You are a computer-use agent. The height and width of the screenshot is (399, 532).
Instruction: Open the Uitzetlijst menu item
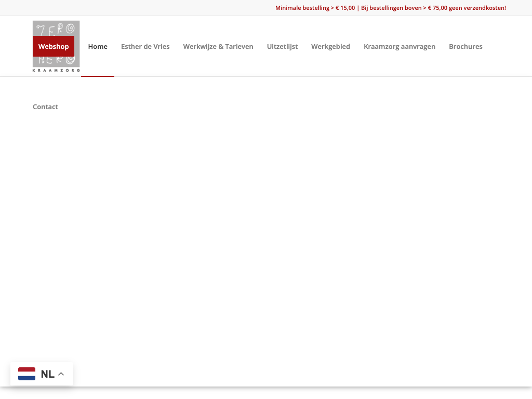pos(282,46)
